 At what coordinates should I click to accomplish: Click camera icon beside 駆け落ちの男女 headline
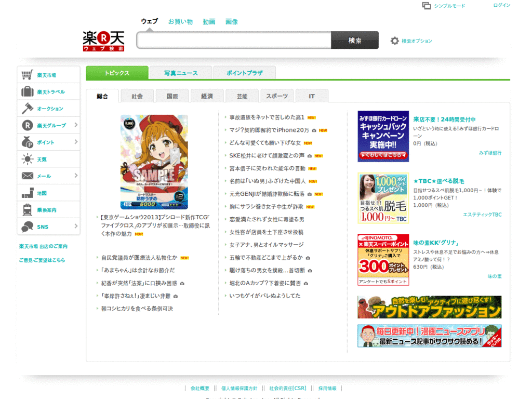[x=310, y=271]
